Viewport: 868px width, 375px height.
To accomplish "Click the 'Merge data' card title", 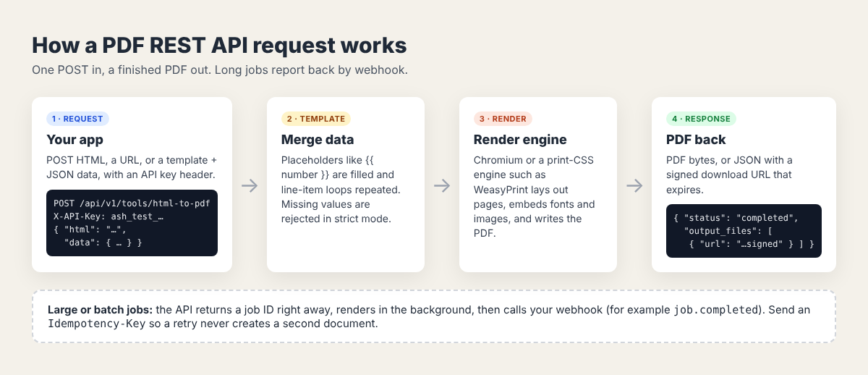I will coord(318,140).
